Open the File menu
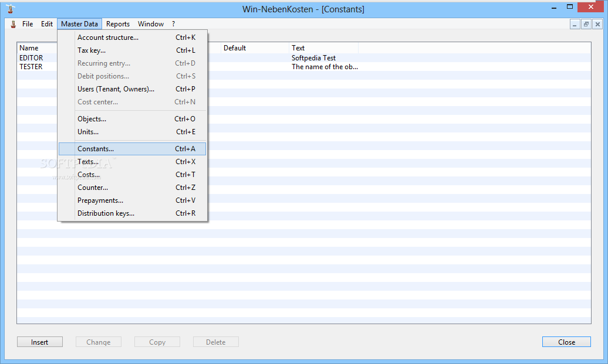Image resolution: width=608 pixels, height=364 pixels. coord(28,24)
